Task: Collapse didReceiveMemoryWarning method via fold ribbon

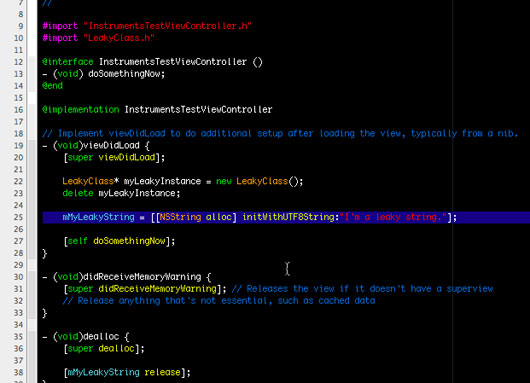Action: [x=32, y=295]
